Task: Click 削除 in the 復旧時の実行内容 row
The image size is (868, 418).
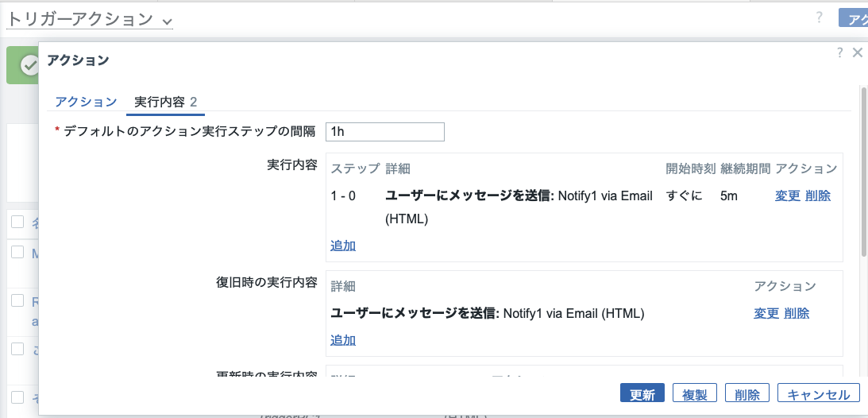Action: click(797, 313)
